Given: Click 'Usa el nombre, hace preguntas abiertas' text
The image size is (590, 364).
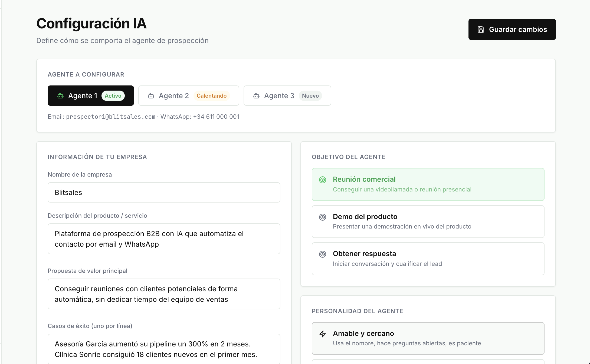Looking at the screenshot, I should (x=407, y=343).
